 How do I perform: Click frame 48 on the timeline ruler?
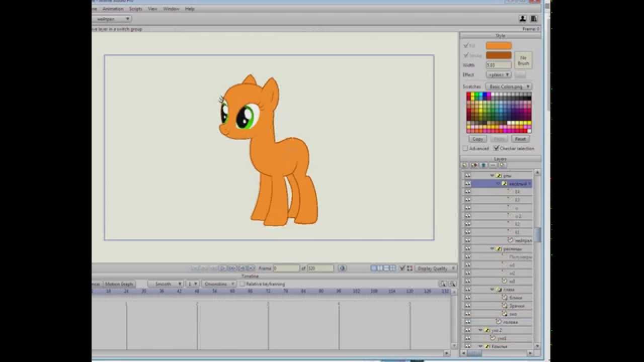(197, 291)
